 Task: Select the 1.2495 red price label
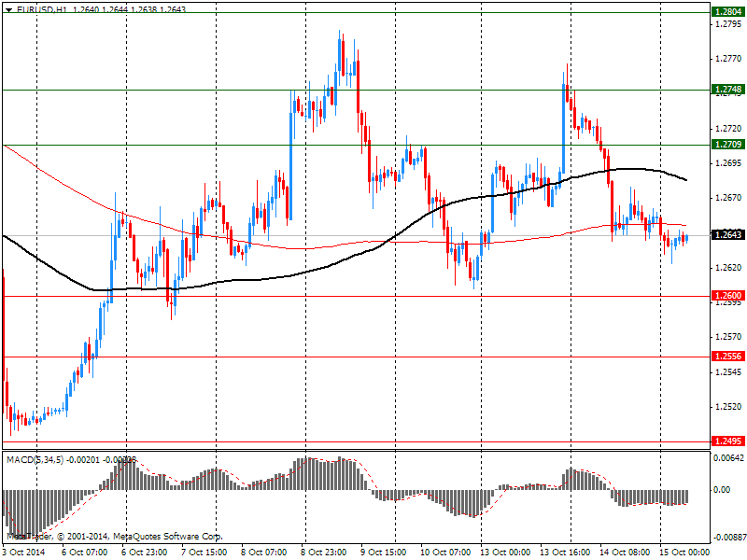point(727,441)
